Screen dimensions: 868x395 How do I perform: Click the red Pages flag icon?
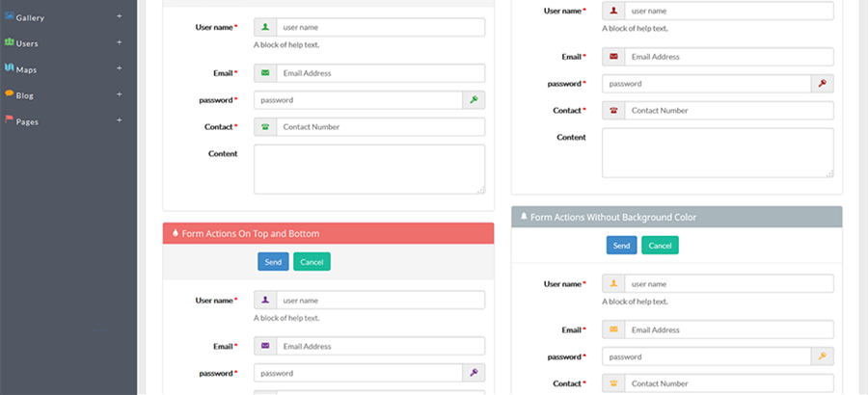(x=9, y=119)
